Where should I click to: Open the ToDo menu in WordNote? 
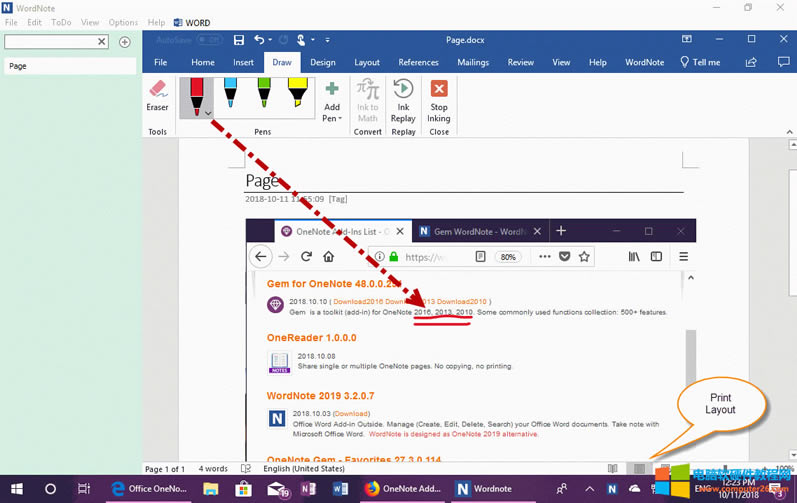click(61, 22)
